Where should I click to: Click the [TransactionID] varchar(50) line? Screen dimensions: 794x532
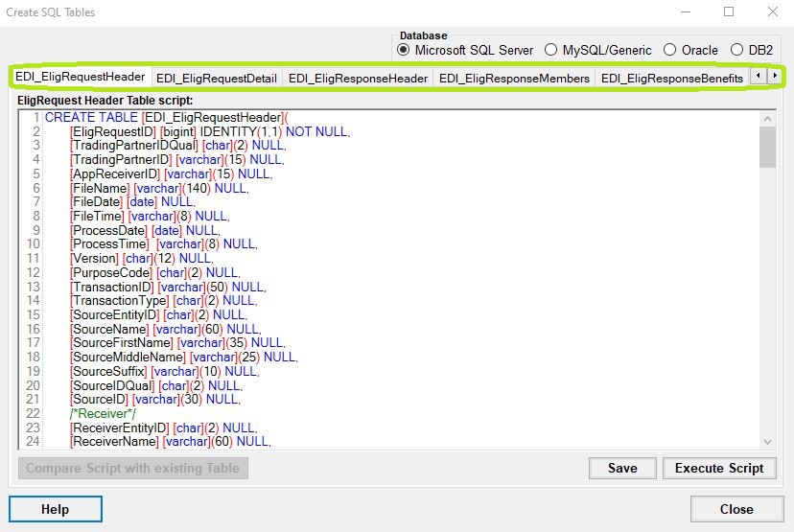[168, 287]
